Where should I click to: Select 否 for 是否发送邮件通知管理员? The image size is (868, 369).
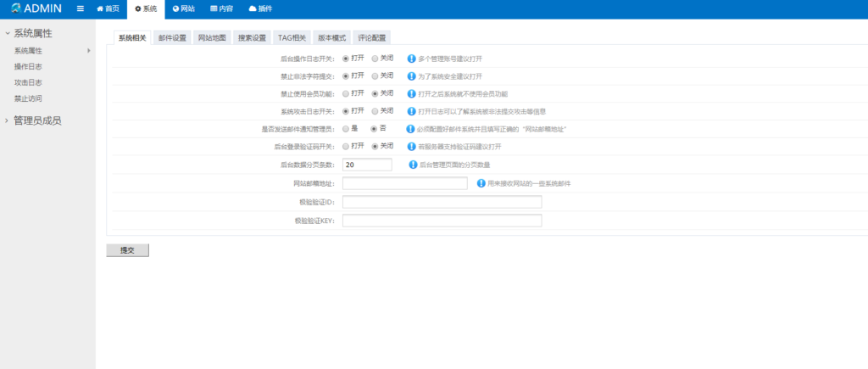(x=374, y=129)
